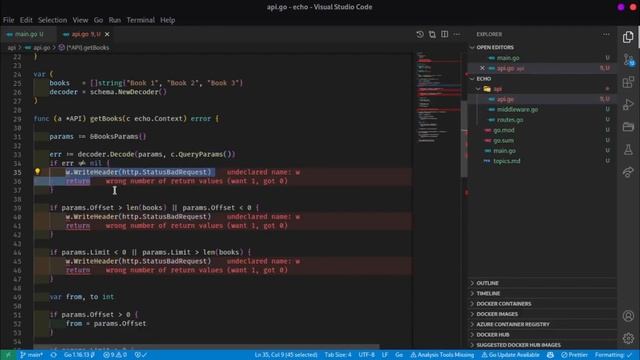Click the Ln 35, Col 9 cursor position indicator
Image resolution: width=640 pixels, height=360 pixels.
point(286,355)
